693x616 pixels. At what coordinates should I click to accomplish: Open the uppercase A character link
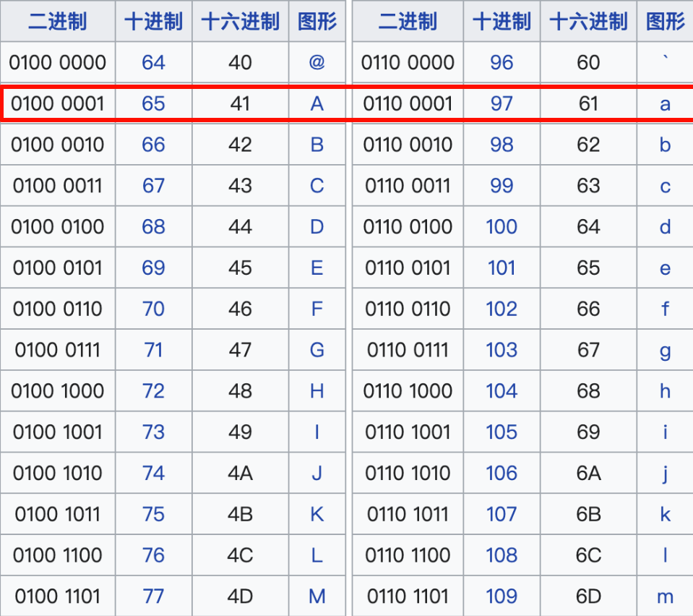coord(317,104)
